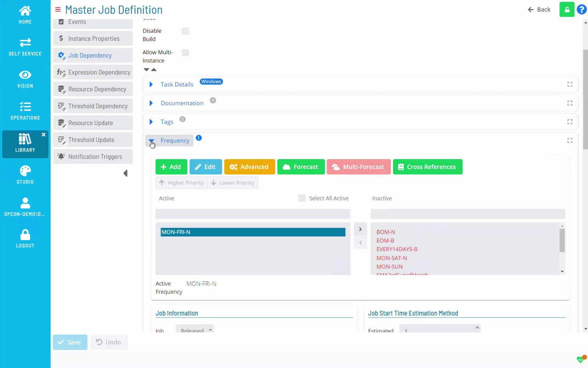Image resolution: width=588 pixels, height=368 pixels.
Task: Check the Allow Multi-Instance checkbox
Action: [185, 53]
